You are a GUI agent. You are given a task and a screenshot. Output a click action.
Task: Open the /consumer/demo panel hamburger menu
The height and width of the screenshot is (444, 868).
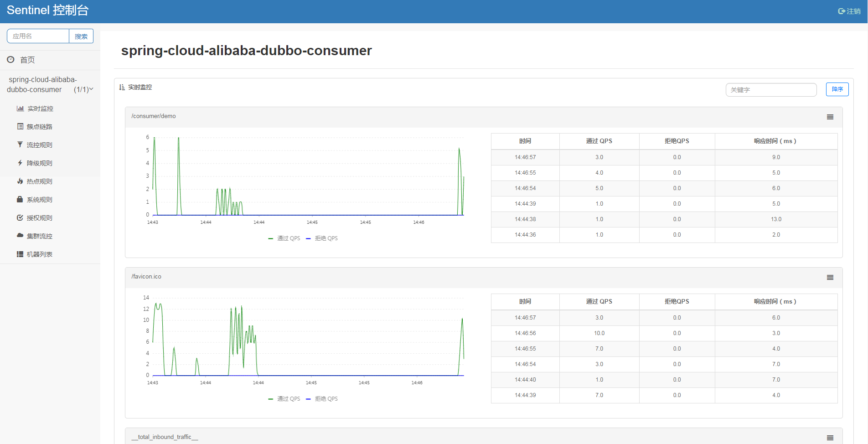pyautogui.click(x=830, y=117)
